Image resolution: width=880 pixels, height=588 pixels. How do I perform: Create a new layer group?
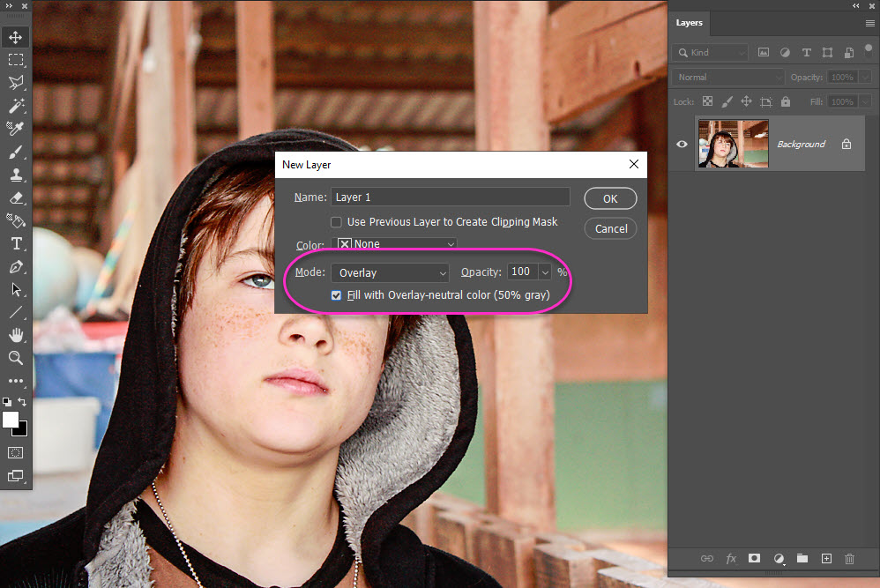pyautogui.click(x=802, y=558)
